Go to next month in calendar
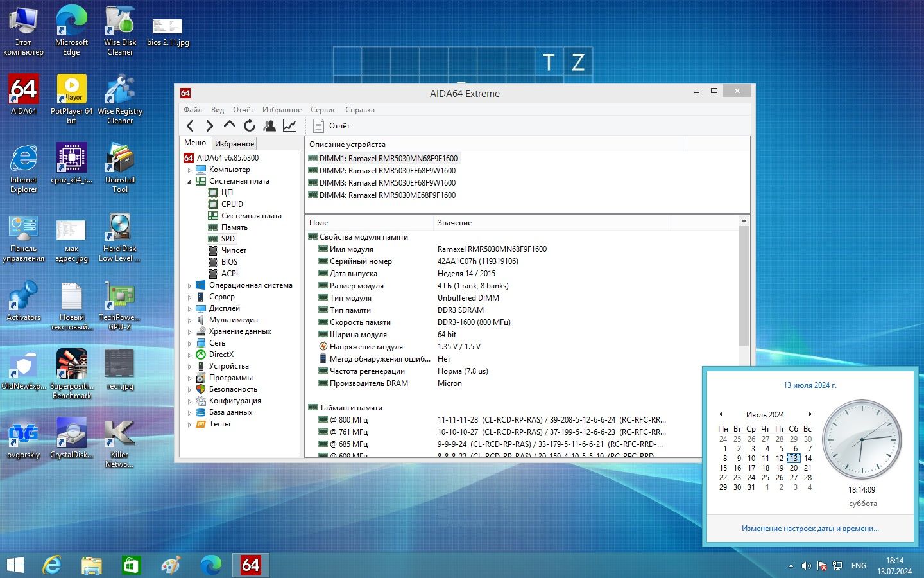The height and width of the screenshot is (578, 924). pos(810,414)
